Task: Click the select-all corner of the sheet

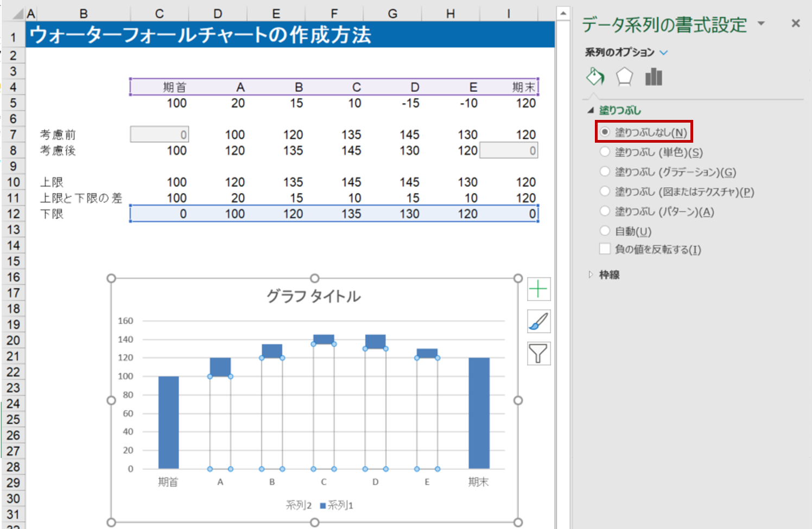Action: 16,14
